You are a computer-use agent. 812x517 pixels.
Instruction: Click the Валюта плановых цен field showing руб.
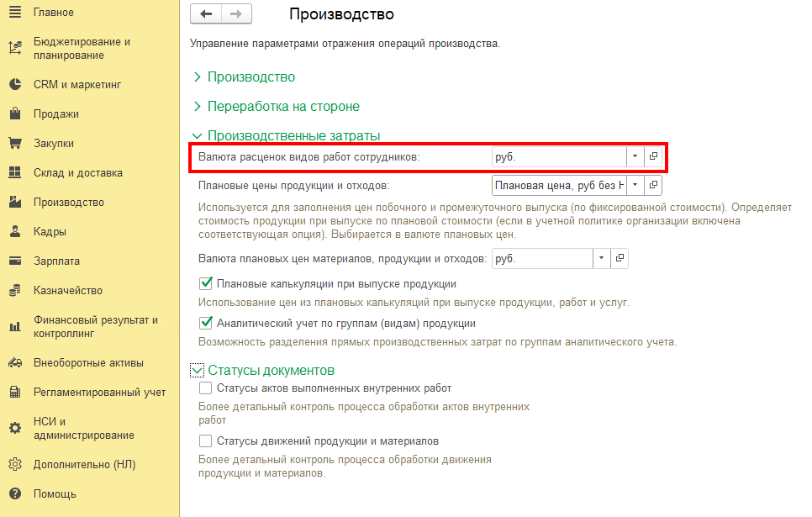point(542,259)
